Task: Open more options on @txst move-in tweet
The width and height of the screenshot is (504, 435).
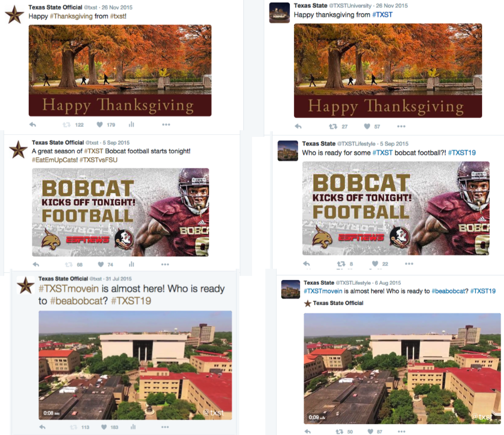Action: (165, 427)
